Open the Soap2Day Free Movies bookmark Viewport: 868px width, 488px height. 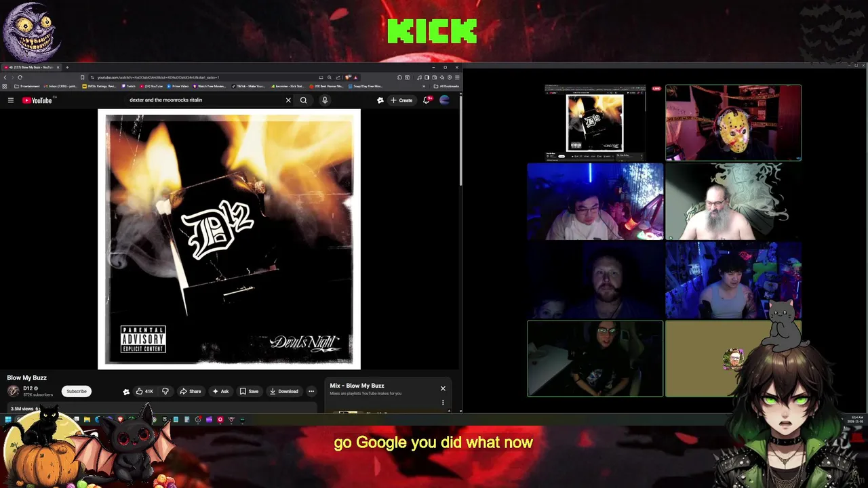tap(365, 86)
